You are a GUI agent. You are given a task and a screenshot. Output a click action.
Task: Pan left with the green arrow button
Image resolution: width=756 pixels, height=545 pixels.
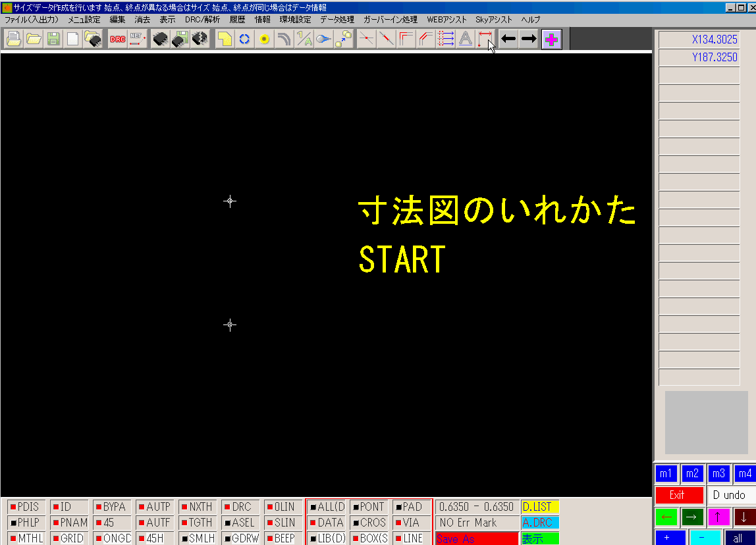point(666,517)
